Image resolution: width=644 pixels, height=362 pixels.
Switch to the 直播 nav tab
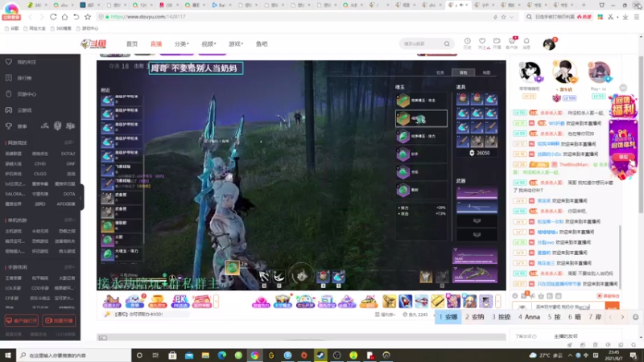tap(156, 44)
